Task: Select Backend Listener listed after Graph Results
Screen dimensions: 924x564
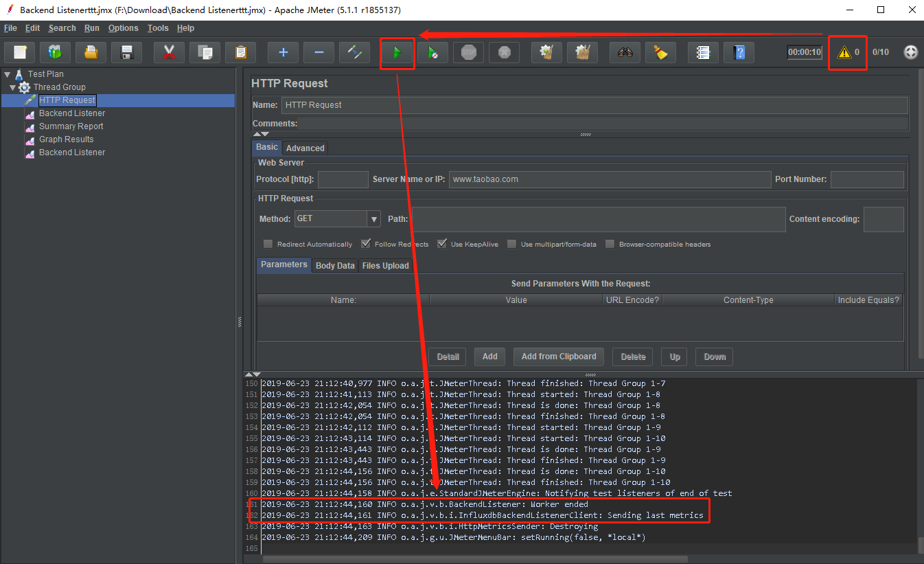Action: [71, 153]
